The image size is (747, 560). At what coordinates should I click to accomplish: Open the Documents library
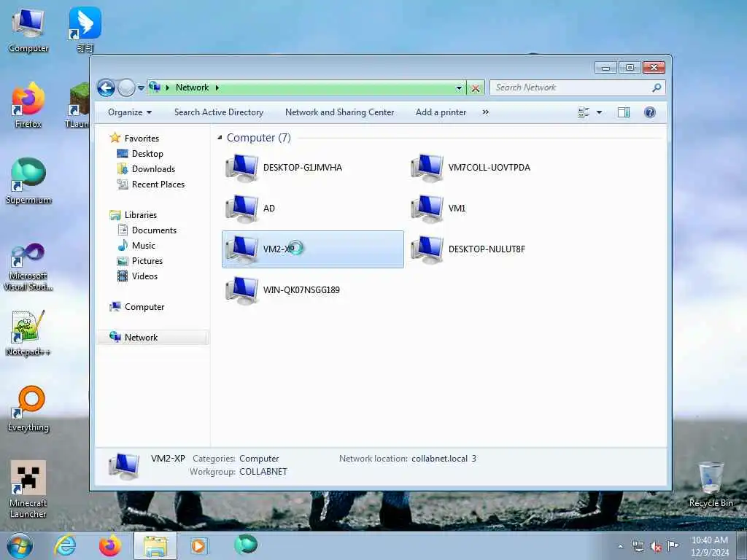154,230
